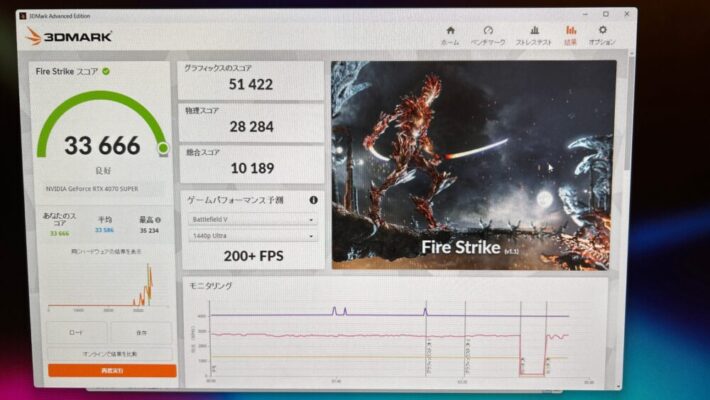This screenshot has width=710, height=400.
Task: Click the Fire Strike score 33 666
Action: (102, 146)
